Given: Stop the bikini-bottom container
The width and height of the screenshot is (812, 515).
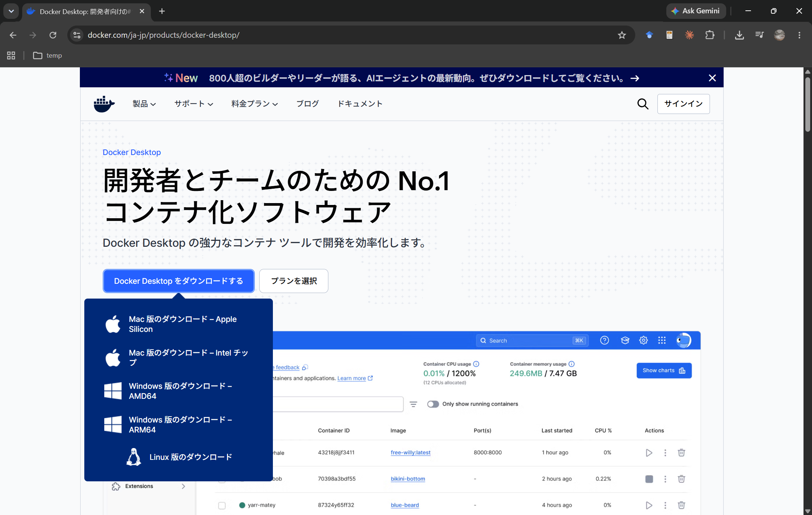Looking at the screenshot, I should coord(649,479).
